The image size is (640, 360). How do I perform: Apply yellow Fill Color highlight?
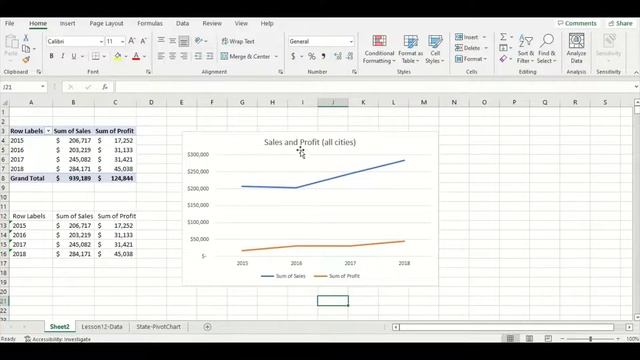pyautogui.click(x=118, y=56)
